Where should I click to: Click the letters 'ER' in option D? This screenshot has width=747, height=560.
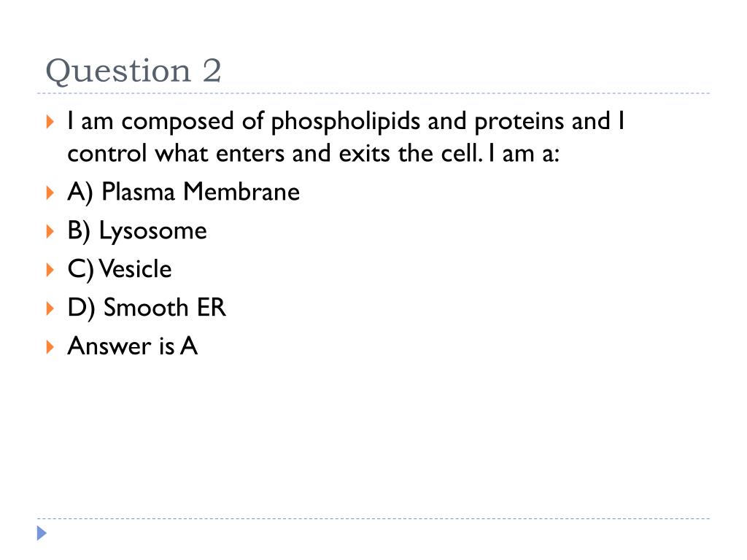[x=212, y=308]
